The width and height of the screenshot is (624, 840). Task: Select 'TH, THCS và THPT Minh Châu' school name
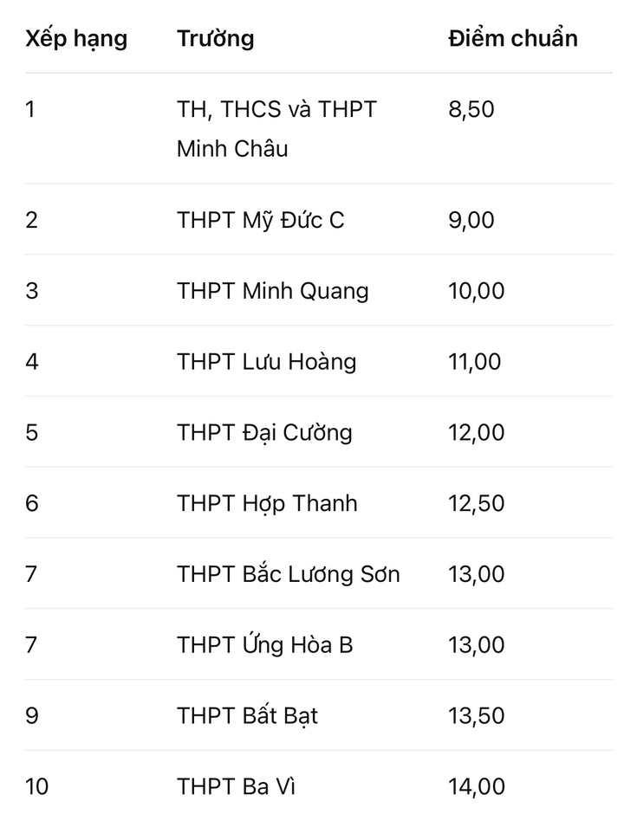(x=277, y=129)
